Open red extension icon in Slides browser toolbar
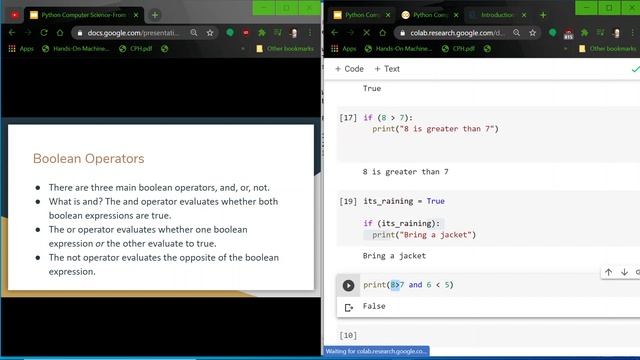This screenshot has width=640, height=360. [246, 33]
